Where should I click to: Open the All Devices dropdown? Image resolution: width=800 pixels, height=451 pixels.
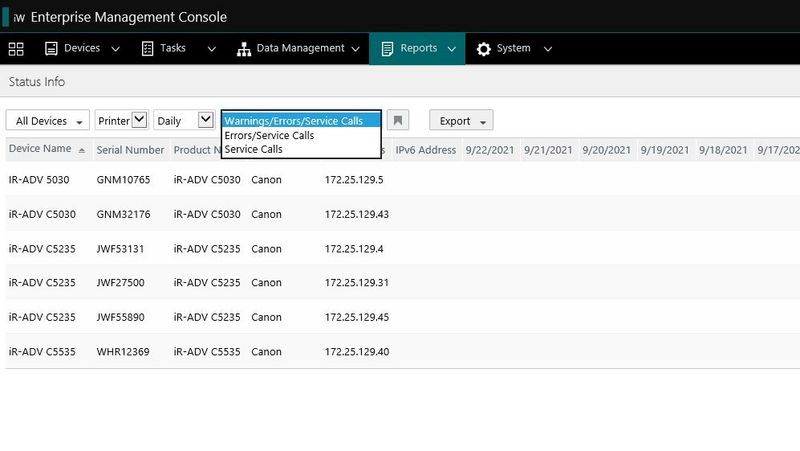click(48, 120)
